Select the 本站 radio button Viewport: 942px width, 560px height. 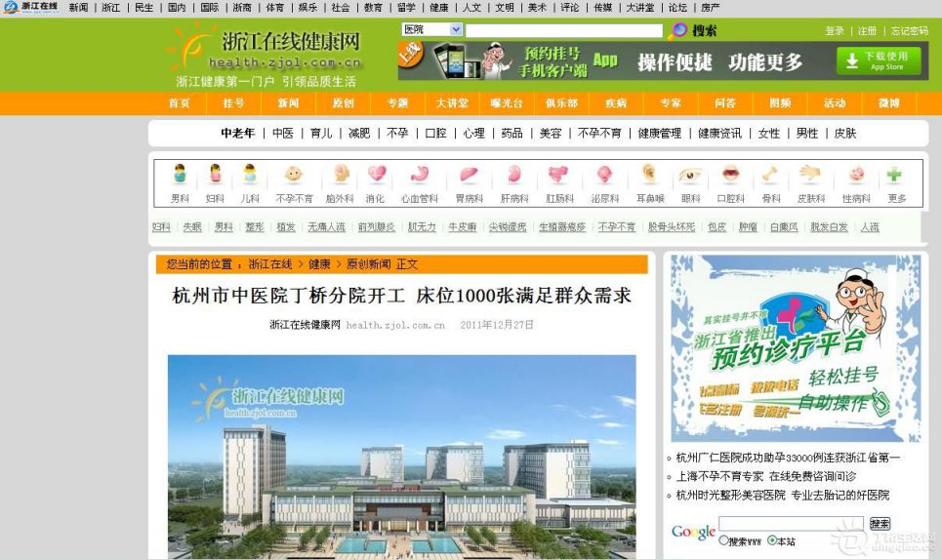(x=771, y=540)
